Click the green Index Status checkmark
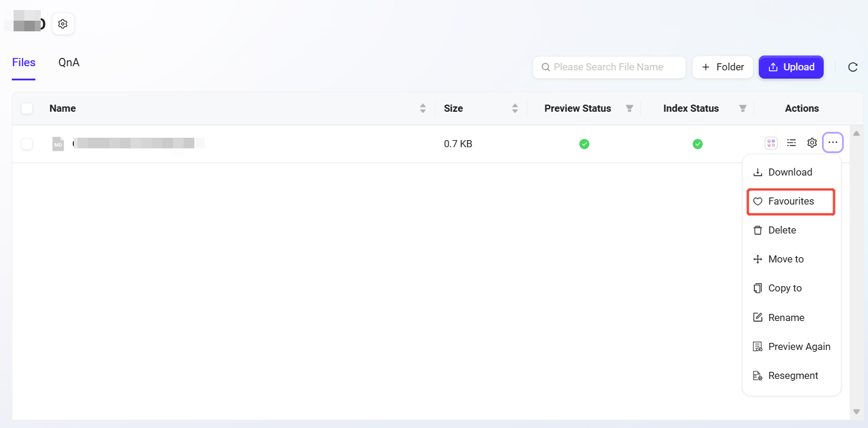Image resolution: width=868 pixels, height=428 pixels. (697, 144)
